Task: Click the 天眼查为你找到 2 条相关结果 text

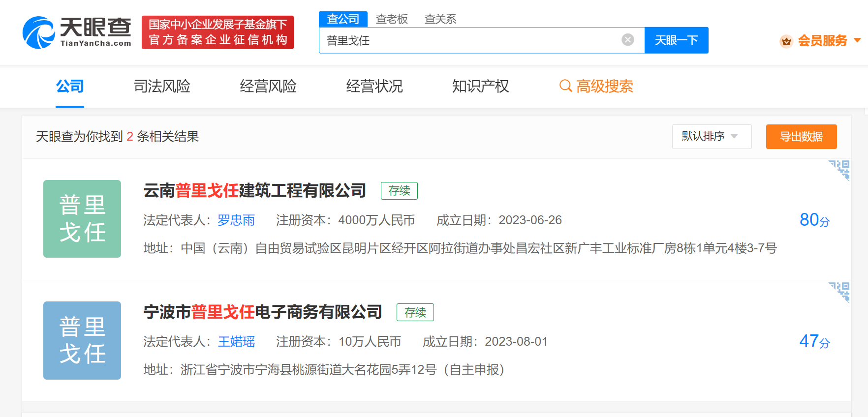Action: tap(117, 136)
